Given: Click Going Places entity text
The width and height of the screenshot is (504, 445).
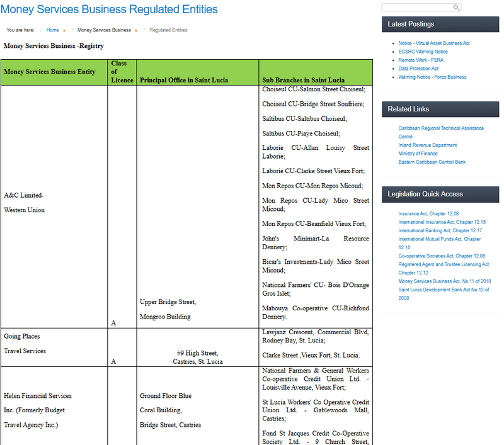Looking at the screenshot, I should click(22, 336).
